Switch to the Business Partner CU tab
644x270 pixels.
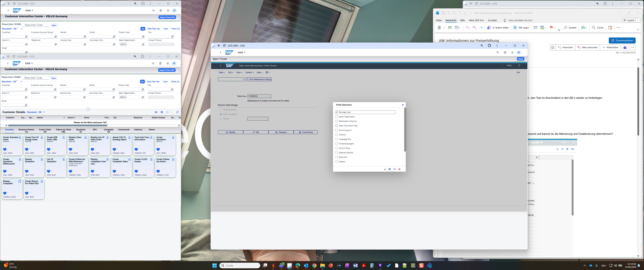click(x=26, y=130)
